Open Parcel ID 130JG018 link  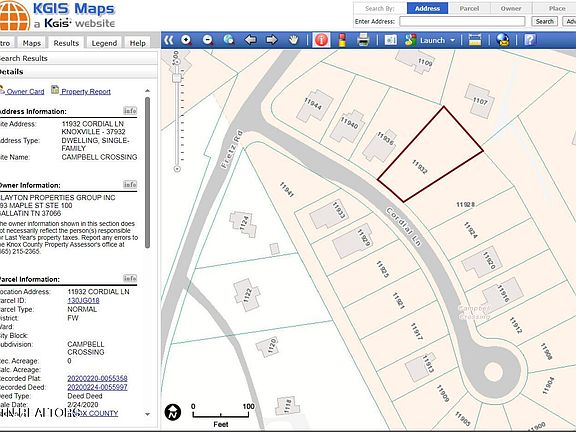pos(83,300)
